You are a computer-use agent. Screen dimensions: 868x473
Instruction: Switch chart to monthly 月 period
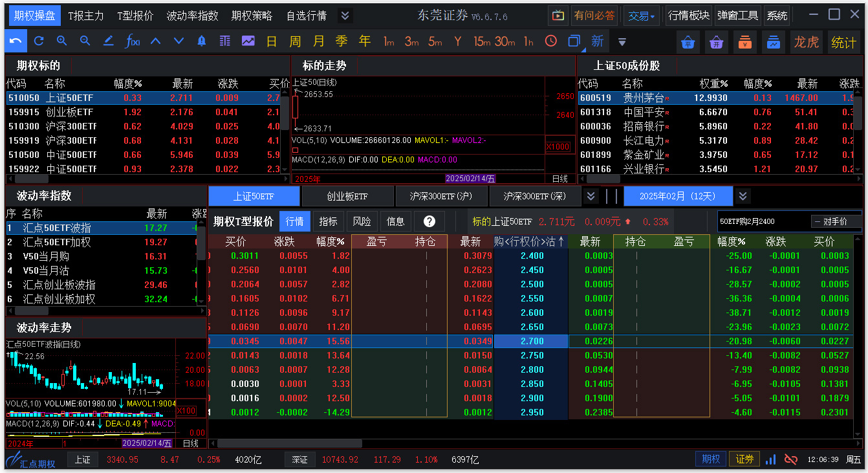[318, 41]
